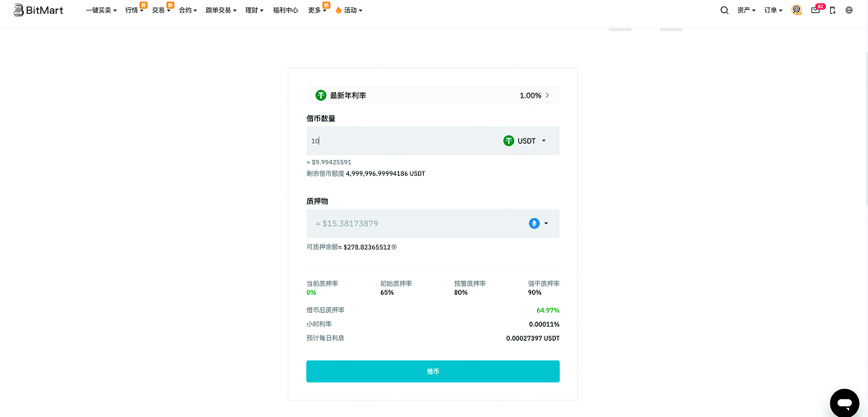Viewport: 868px width, 417px height.
Task: Expand the 资产 dropdown menu
Action: point(746,11)
